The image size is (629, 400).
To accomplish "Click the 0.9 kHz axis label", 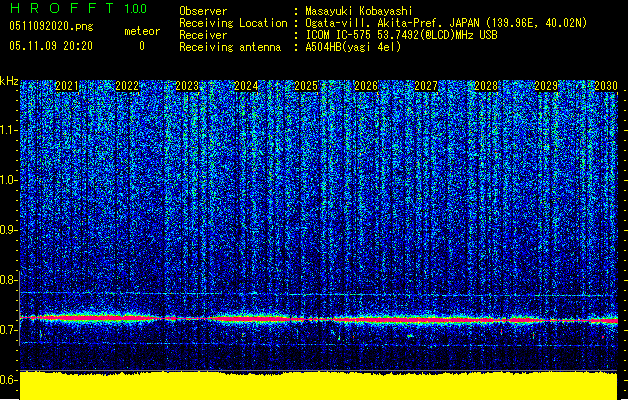I will (9, 230).
